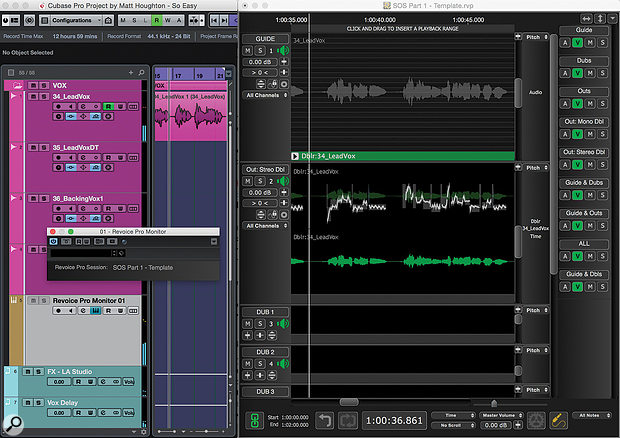Click the Master Volume plus icon
This screenshot has height=438, width=620.
pyautogui.click(x=518, y=425)
